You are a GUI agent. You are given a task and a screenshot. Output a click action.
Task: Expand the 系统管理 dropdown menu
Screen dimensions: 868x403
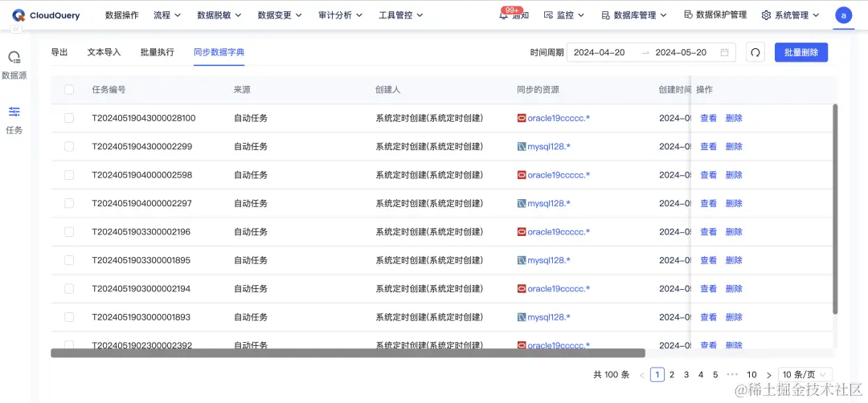tap(791, 15)
